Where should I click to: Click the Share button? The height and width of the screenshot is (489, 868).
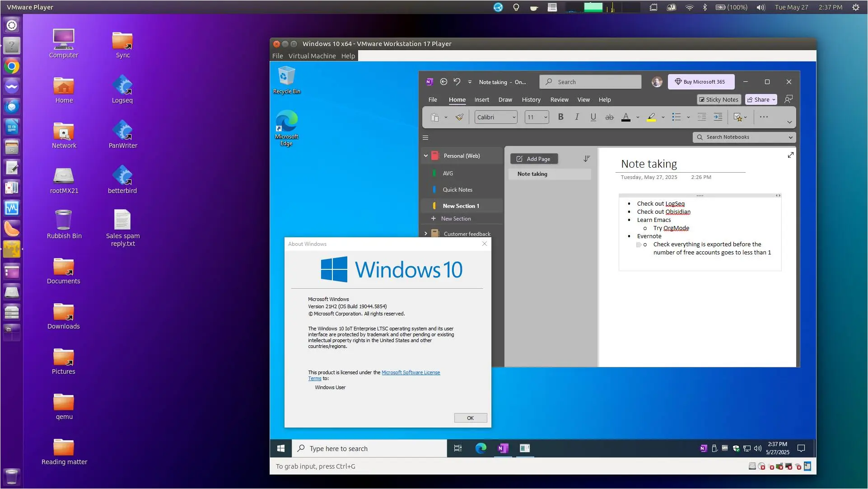(x=761, y=100)
